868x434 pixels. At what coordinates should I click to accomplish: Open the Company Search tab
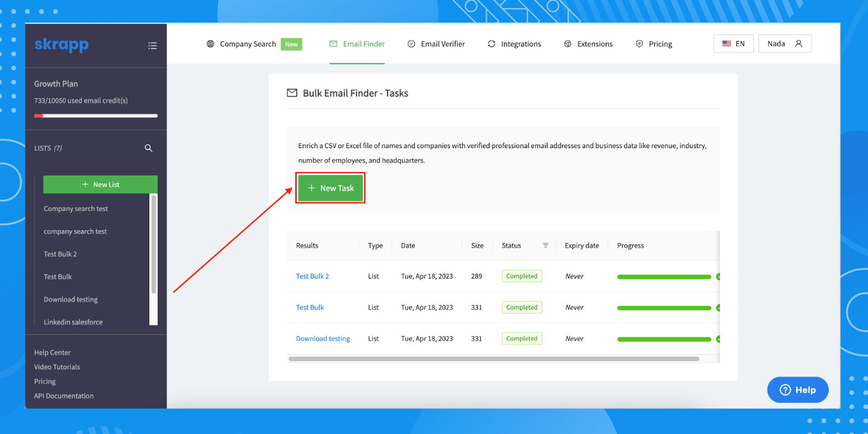click(x=248, y=44)
